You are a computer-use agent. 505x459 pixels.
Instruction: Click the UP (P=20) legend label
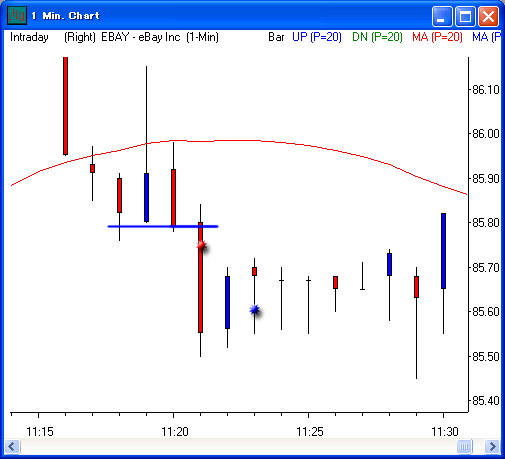[x=317, y=37]
